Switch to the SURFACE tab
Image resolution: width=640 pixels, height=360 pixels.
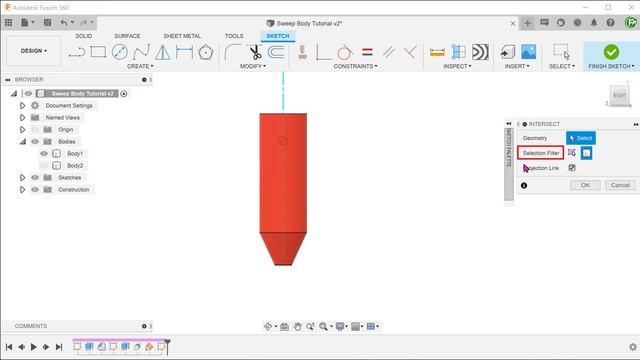tap(127, 36)
